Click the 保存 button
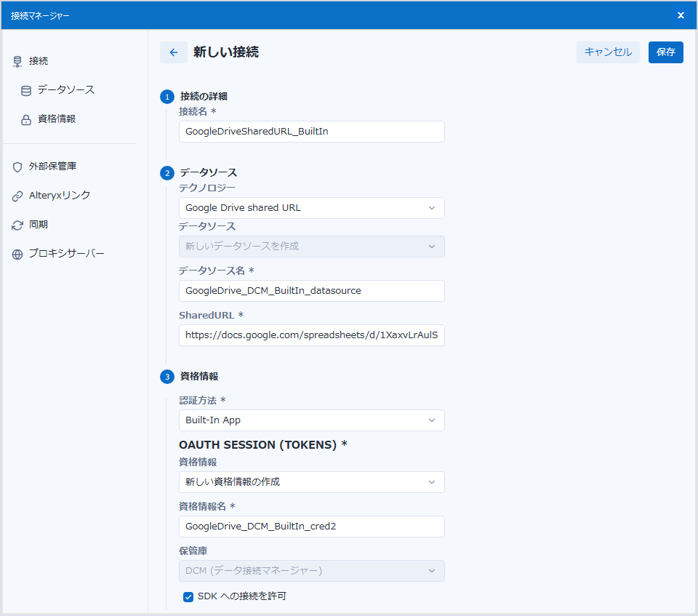 coord(665,52)
